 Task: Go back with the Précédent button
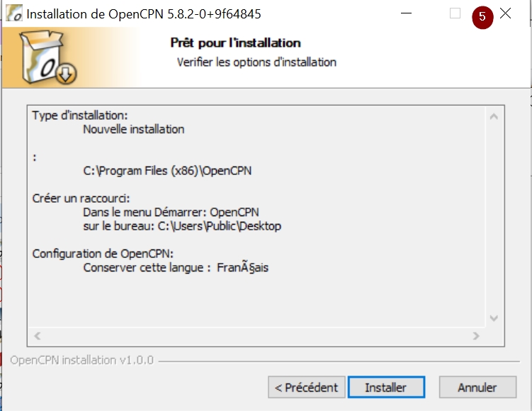coord(306,387)
